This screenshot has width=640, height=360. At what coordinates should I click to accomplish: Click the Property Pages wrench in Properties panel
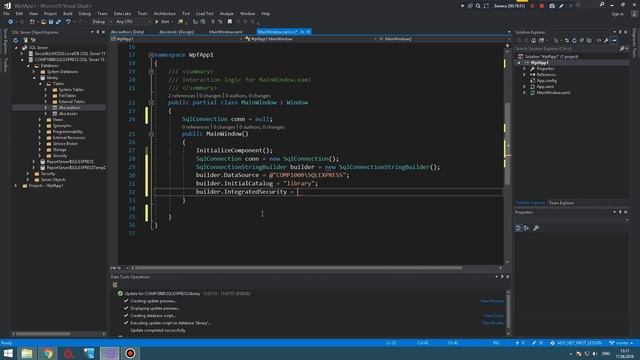pos(536,228)
